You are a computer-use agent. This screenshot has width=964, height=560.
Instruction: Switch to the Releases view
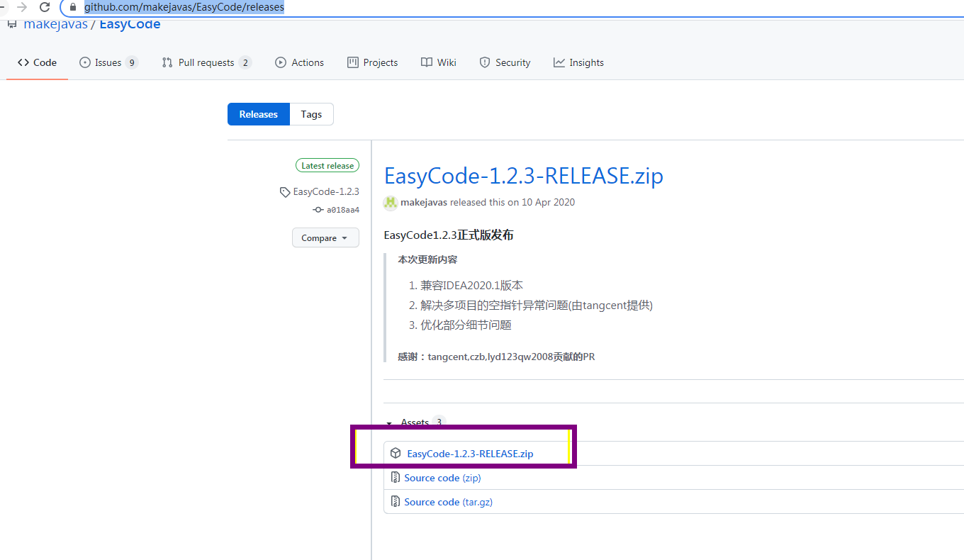click(258, 114)
